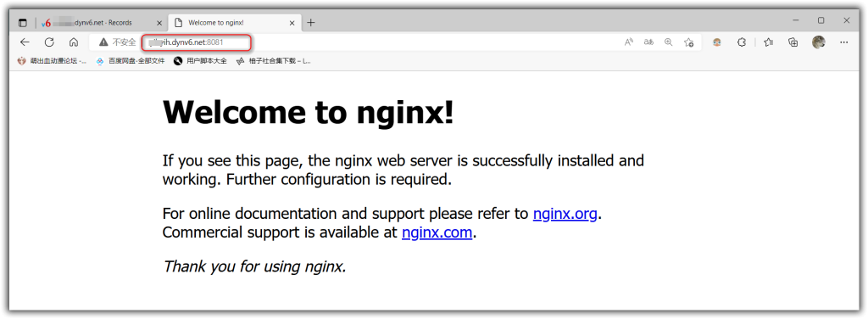This screenshot has height=319, width=868.
Task: Open the tab actions menu icon
Action: click(x=23, y=23)
